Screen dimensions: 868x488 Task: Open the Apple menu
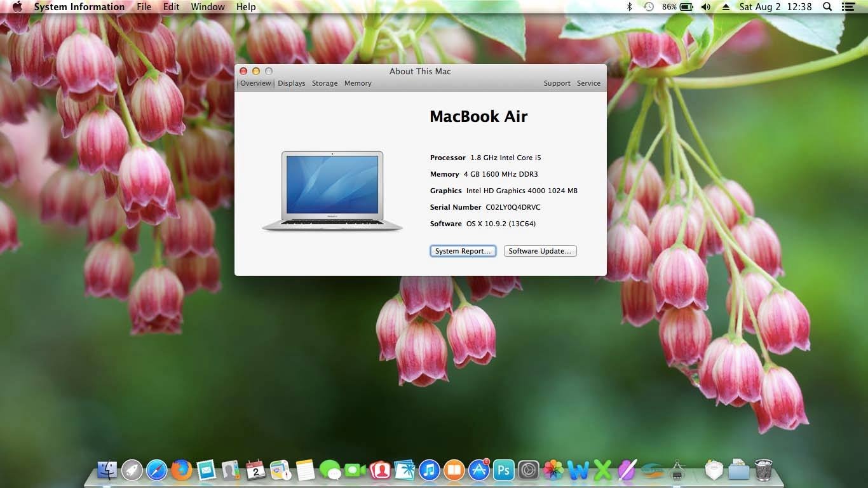coord(17,7)
